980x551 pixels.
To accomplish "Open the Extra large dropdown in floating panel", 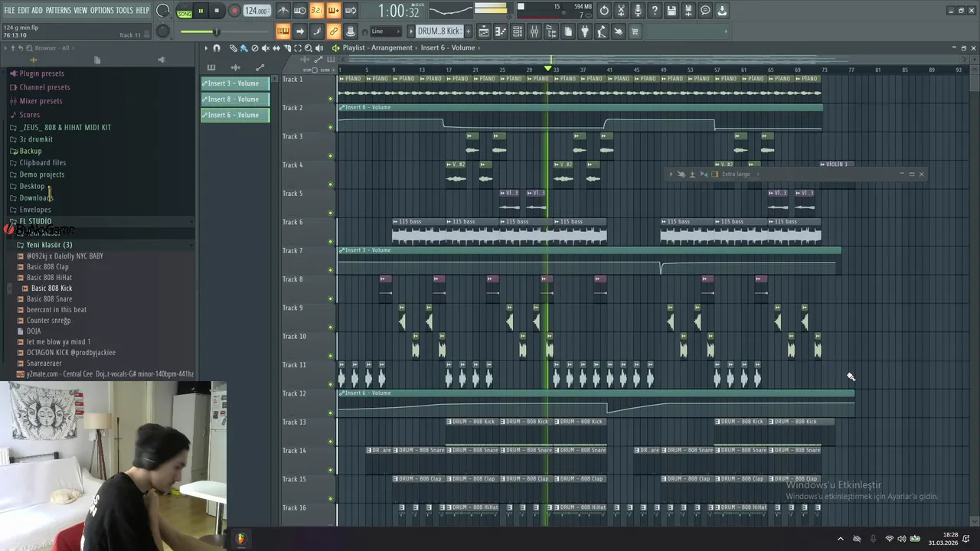I will point(735,174).
